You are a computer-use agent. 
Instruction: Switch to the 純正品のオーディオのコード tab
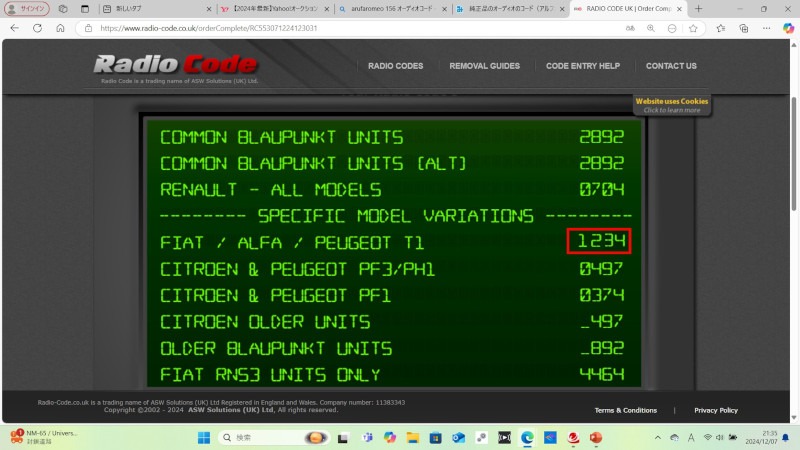tap(510, 9)
